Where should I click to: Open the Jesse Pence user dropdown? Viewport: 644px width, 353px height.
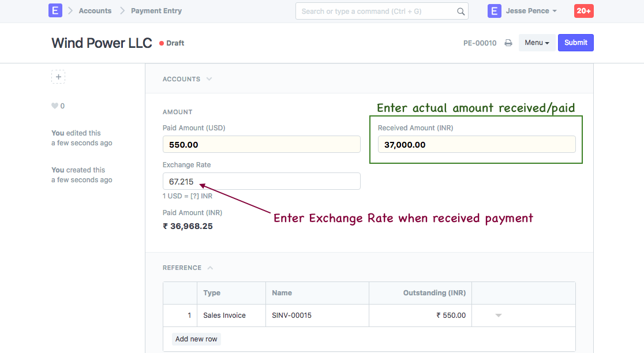click(x=531, y=11)
